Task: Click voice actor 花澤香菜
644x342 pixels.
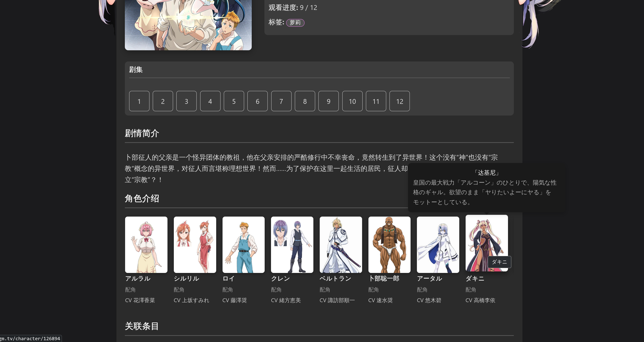Action: click(x=144, y=300)
